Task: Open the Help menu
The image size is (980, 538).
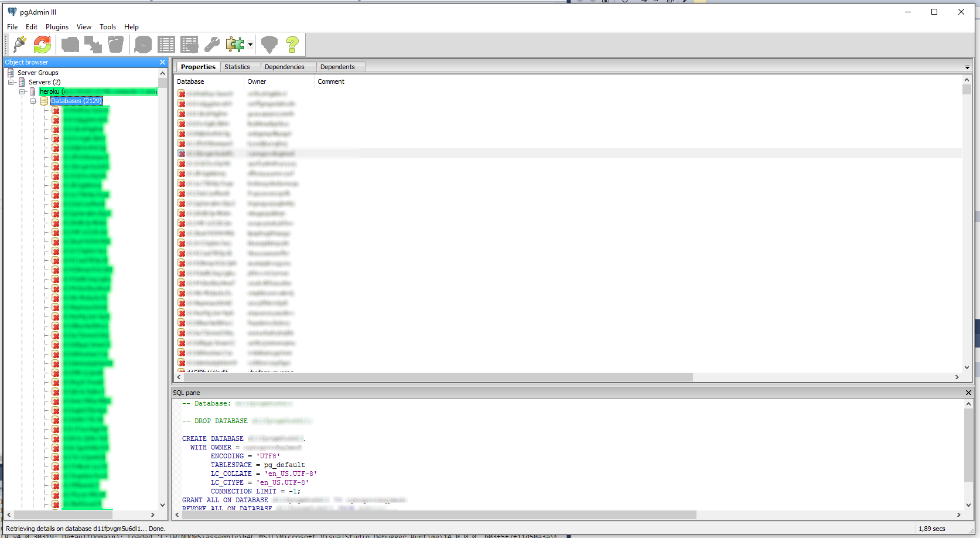Action: coord(131,27)
